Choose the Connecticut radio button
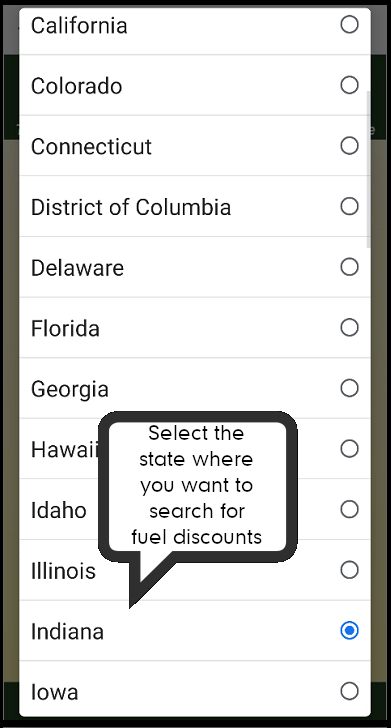Image resolution: width=391 pixels, height=728 pixels. point(349,146)
